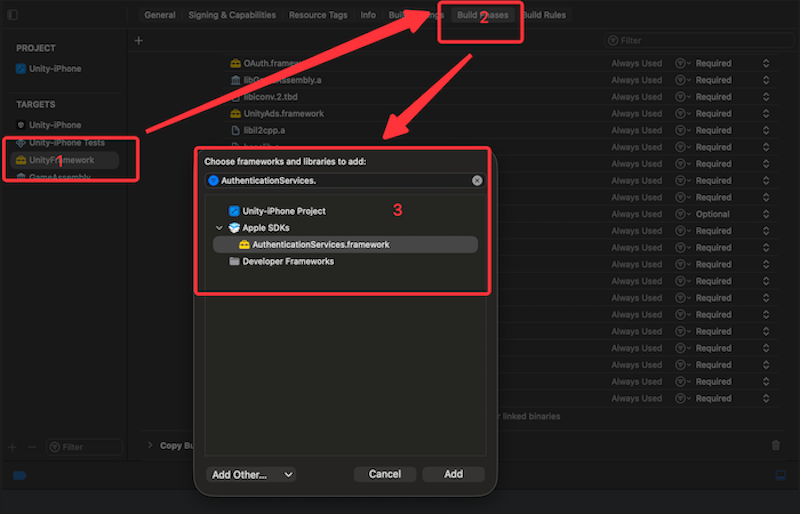The image size is (800, 514).
Task: Collapse the Apple SDKs group
Action: pos(218,228)
